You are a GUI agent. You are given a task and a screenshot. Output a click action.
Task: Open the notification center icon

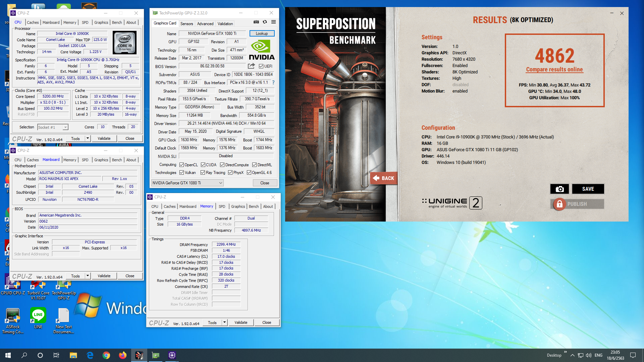(x=633, y=355)
